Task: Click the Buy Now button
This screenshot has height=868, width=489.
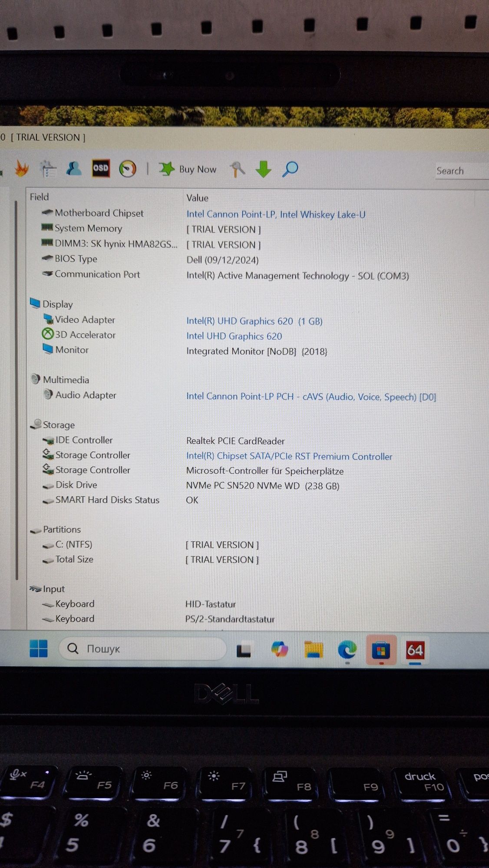Action: 188,169
